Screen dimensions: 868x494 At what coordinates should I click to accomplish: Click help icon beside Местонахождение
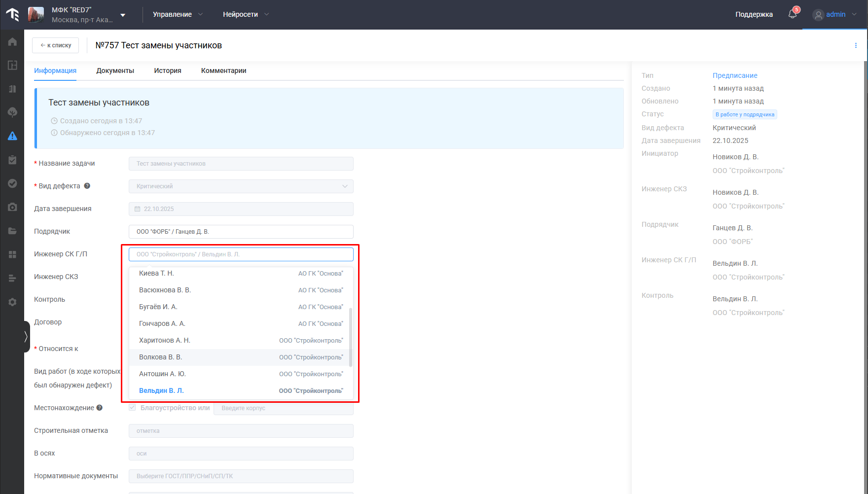pos(100,408)
